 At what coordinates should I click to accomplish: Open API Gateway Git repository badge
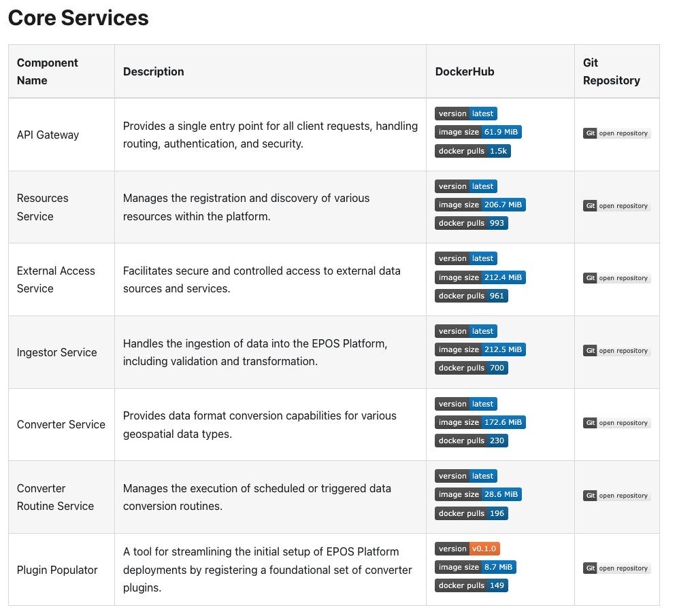coord(616,133)
